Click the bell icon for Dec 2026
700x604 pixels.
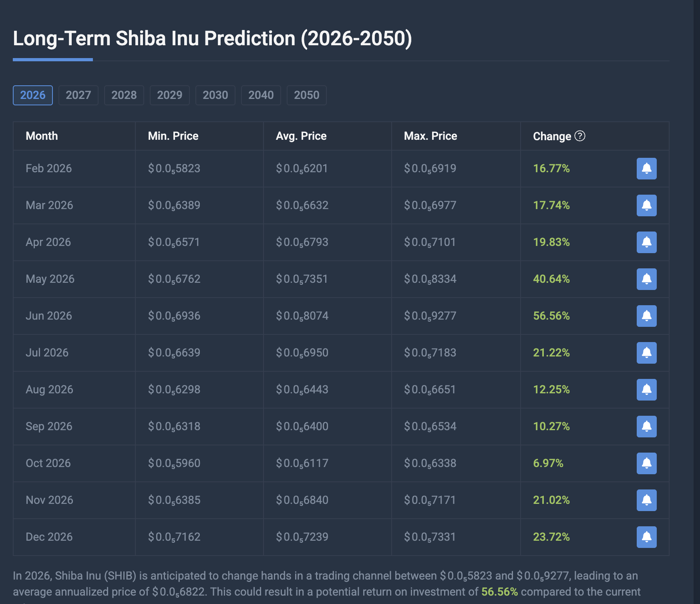click(646, 537)
